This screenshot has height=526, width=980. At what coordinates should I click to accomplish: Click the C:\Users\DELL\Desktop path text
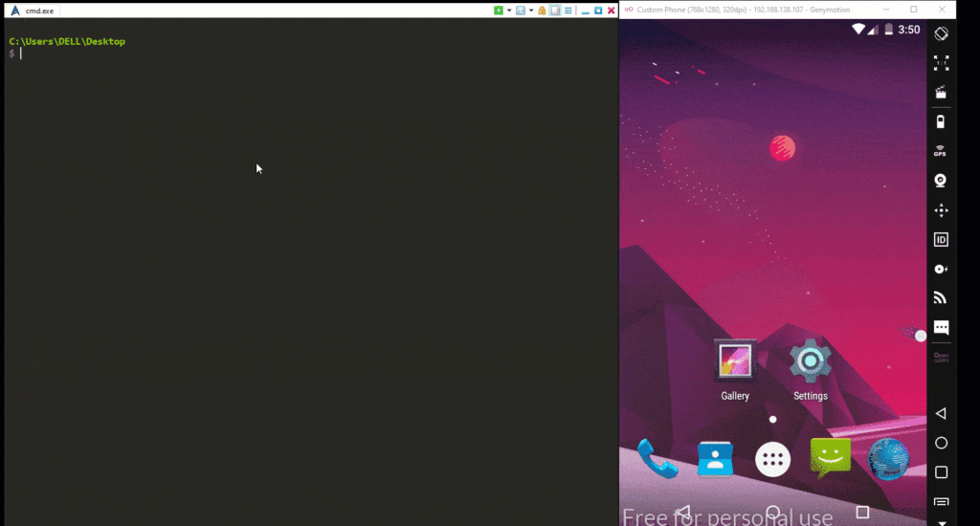pyautogui.click(x=67, y=41)
